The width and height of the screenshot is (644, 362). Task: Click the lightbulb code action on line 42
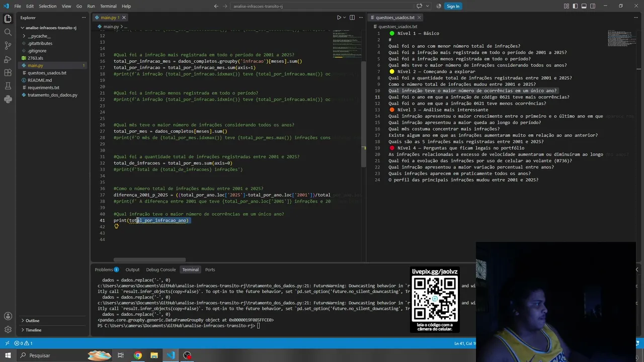coord(116,226)
